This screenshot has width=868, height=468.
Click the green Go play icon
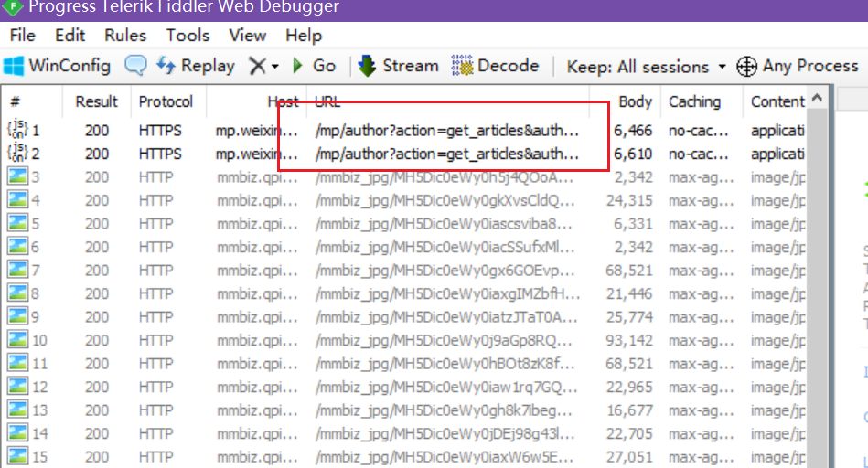298,65
